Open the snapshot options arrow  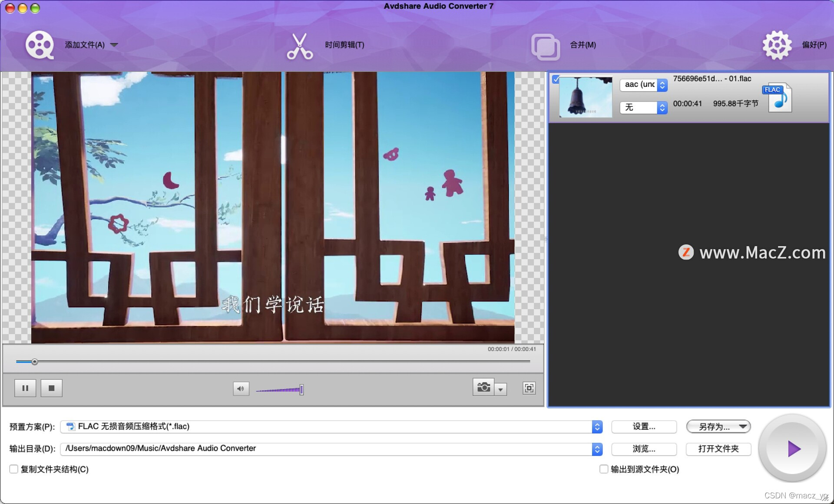coord(500,389)
